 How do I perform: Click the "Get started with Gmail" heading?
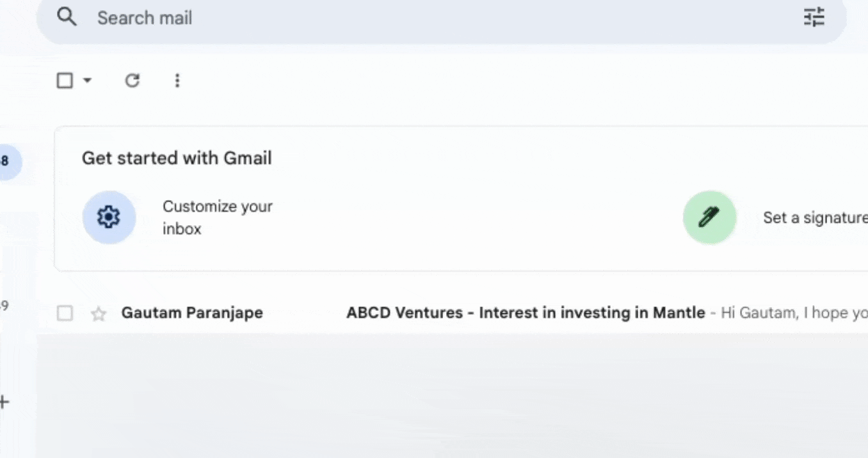click(177, 158)
